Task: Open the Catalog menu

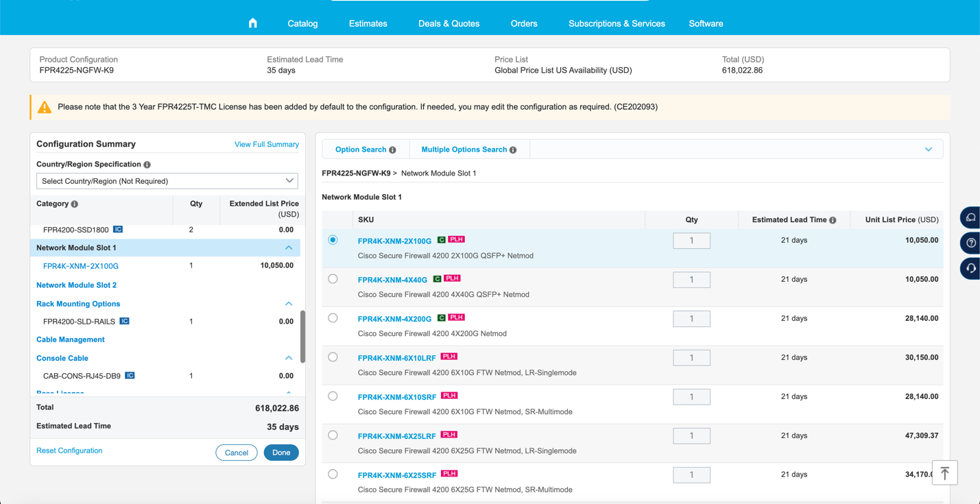Action: point(302,23)
